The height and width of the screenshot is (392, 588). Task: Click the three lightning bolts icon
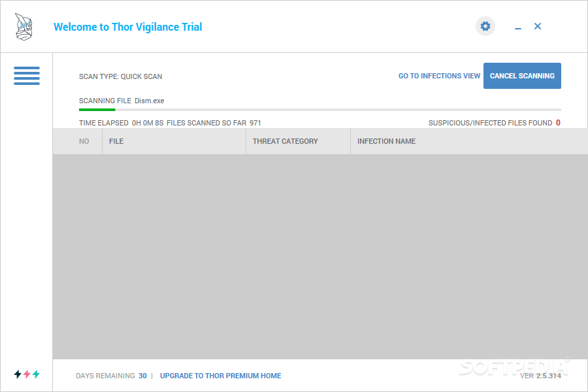27,374
